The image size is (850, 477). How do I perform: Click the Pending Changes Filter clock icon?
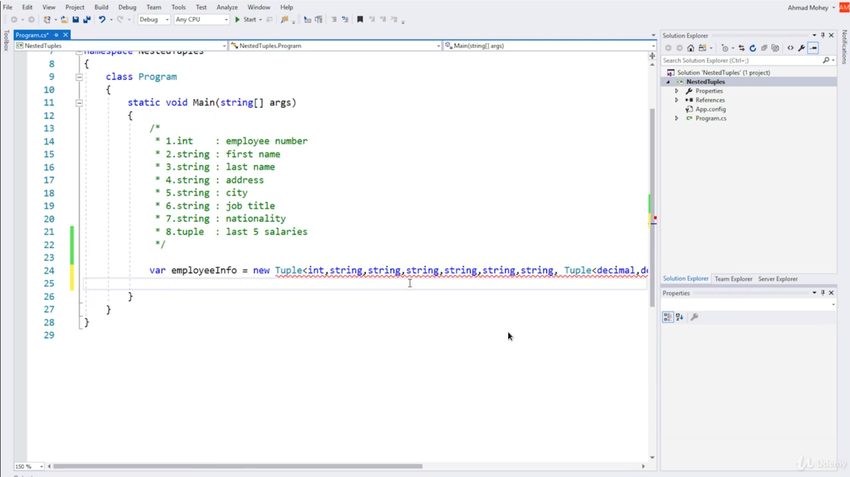click(x=725, y=48)
